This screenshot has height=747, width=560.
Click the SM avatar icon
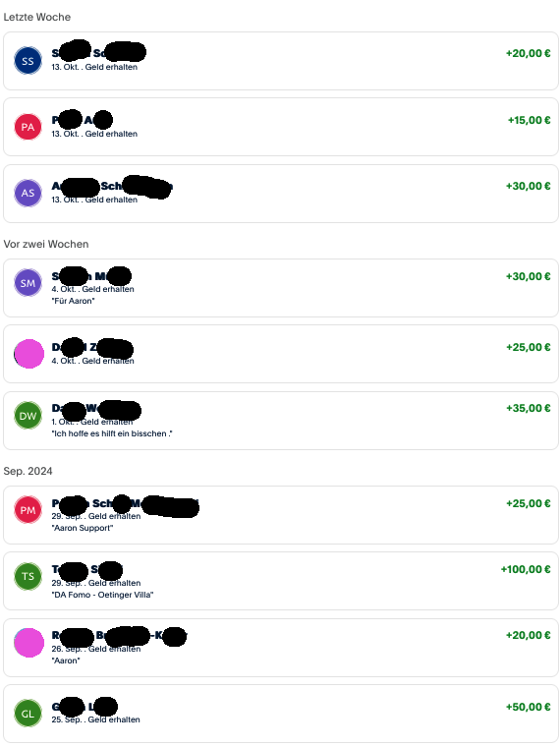click(28, 283)
